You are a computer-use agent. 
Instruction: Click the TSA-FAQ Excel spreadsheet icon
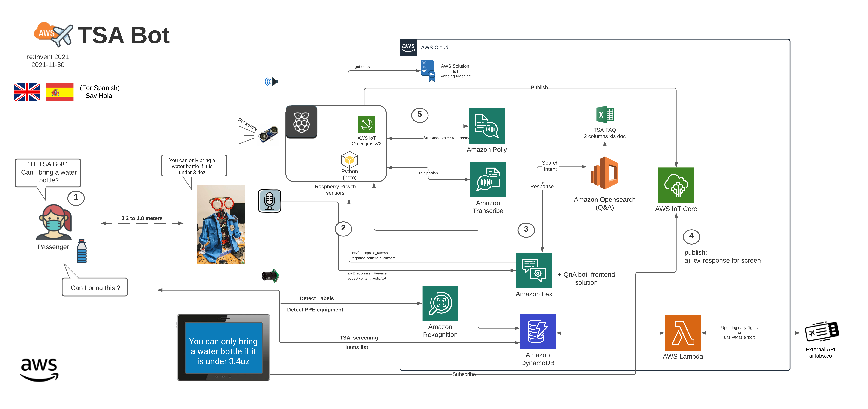(x=605, y=115)
